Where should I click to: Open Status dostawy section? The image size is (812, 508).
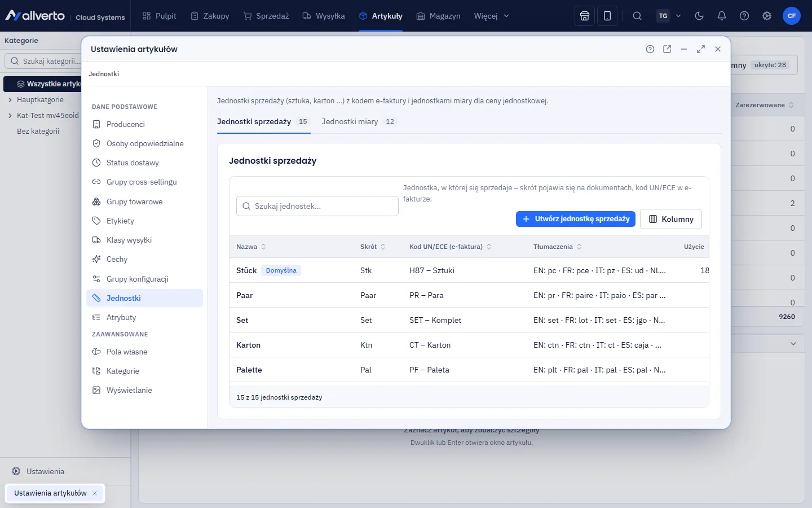coord(145,163)
